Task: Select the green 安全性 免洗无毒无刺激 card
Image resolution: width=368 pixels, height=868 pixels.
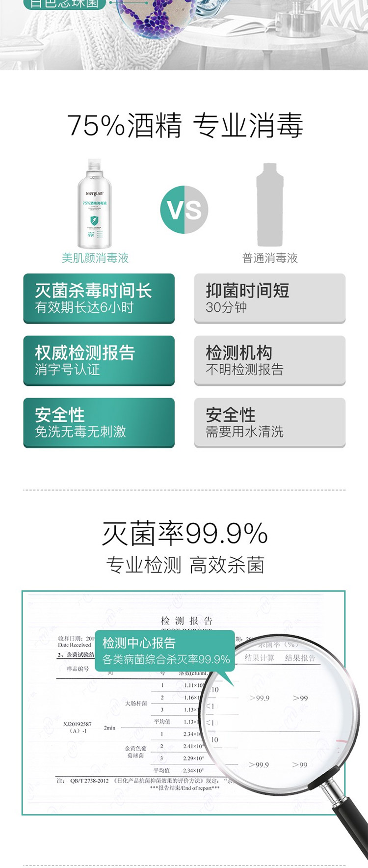Action: click(x=99, y=422)
